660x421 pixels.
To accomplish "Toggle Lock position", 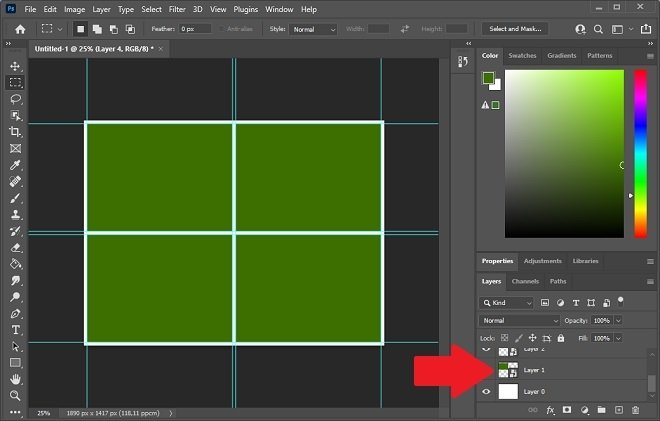I will coord(532,338).
